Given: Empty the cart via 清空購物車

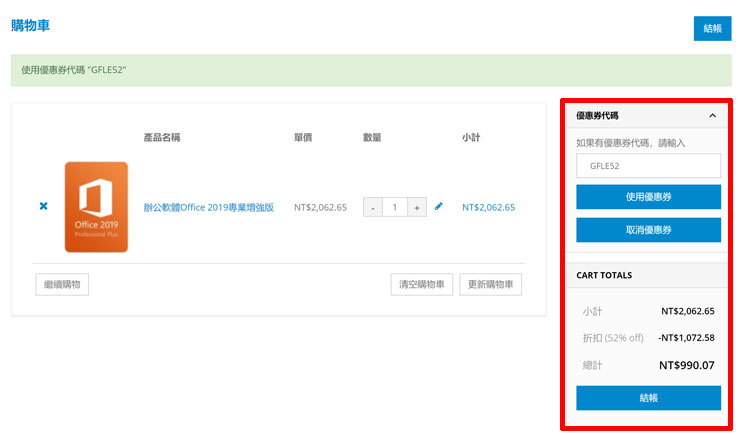Looking at the screenshot, I should (421, 284).
